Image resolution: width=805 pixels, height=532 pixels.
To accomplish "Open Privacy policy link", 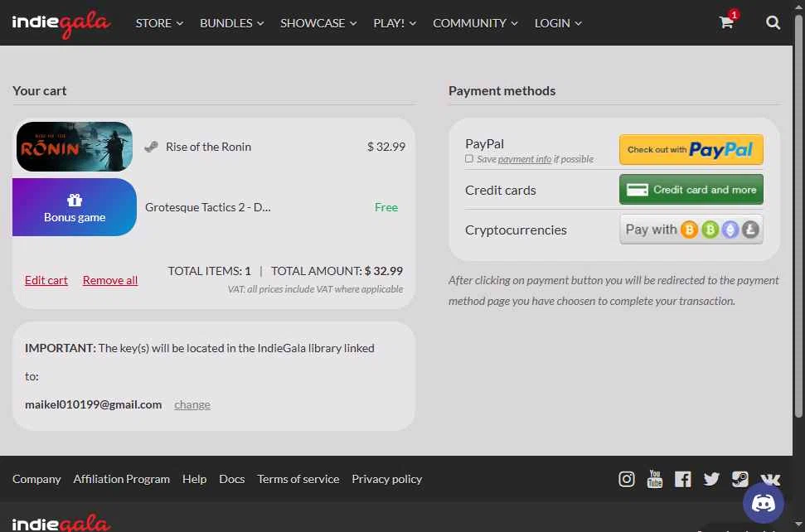I will [x=386, y=479].
